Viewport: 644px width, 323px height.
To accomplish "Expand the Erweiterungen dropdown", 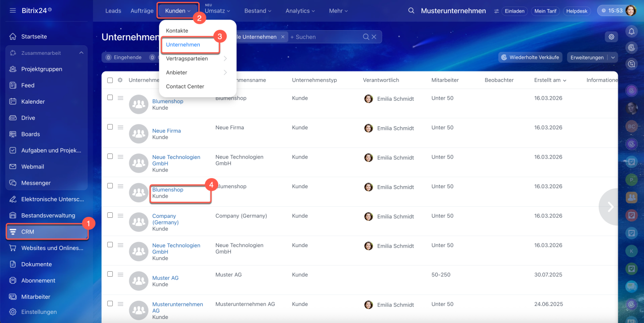I will pos(612,57).
